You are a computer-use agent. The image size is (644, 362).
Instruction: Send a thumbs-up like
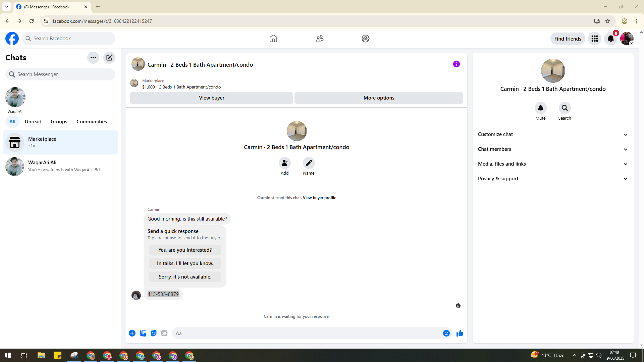coord(460,333)
